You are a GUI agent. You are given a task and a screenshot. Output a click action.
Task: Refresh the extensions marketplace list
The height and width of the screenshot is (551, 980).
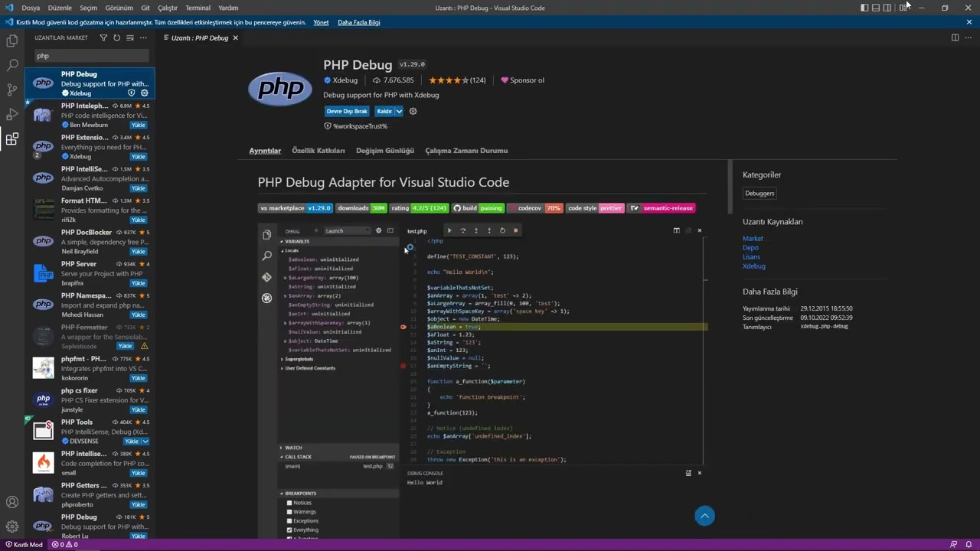coord(116,37)
